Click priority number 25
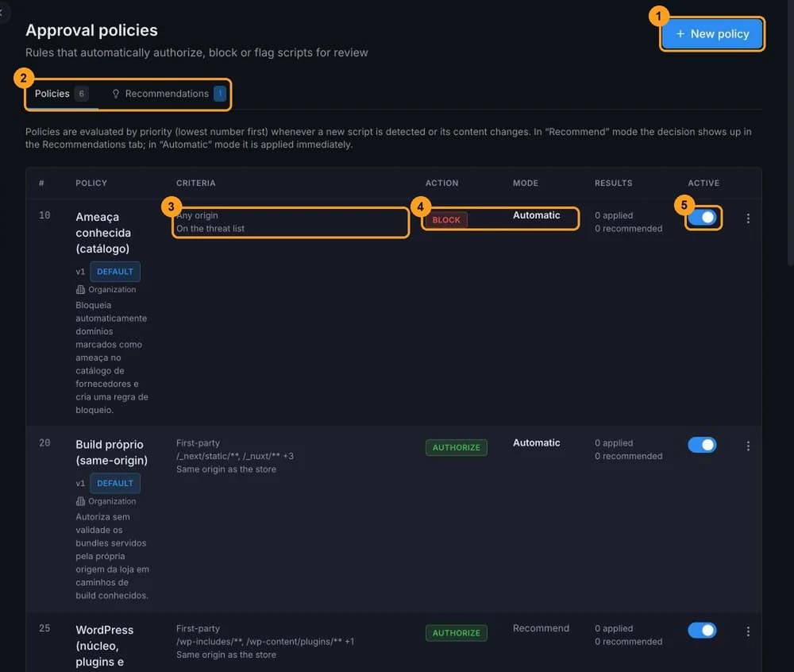 pos(44,628)
